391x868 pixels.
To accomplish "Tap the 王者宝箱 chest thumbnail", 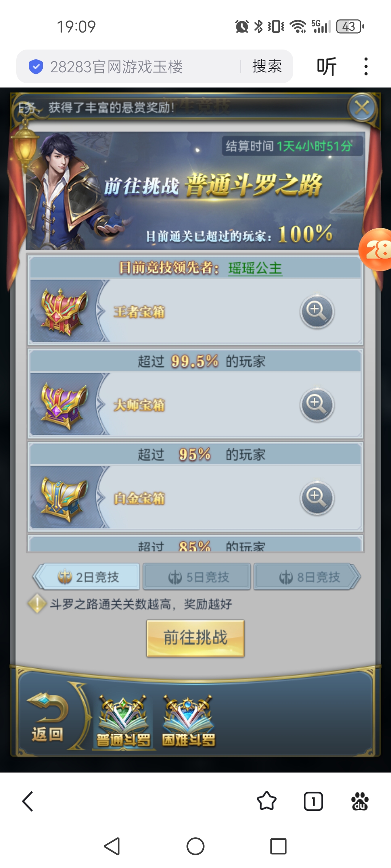I will 64,311.
